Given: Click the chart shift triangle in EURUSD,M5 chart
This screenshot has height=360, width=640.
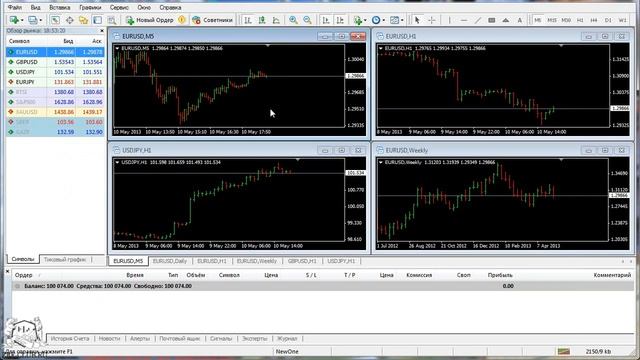Looking at the screenshot, I should click(x=268, y=46).
